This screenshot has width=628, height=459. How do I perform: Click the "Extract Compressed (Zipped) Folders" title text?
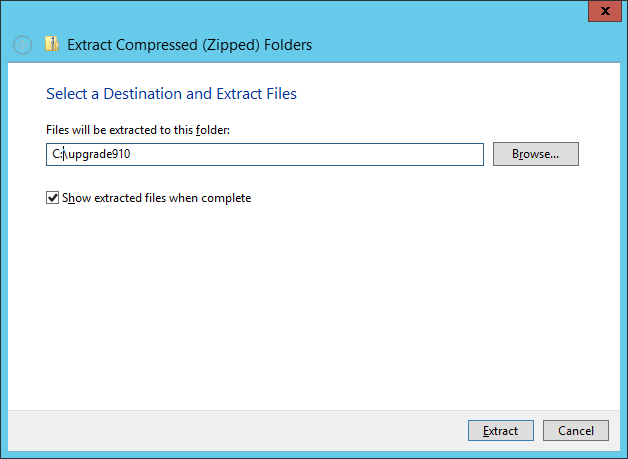point(189,45)
